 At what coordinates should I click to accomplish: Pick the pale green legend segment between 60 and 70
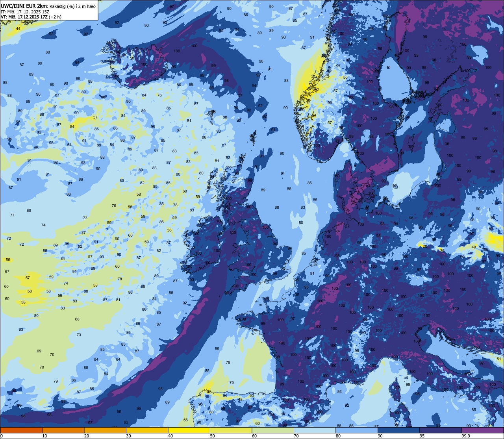[273, 430]
